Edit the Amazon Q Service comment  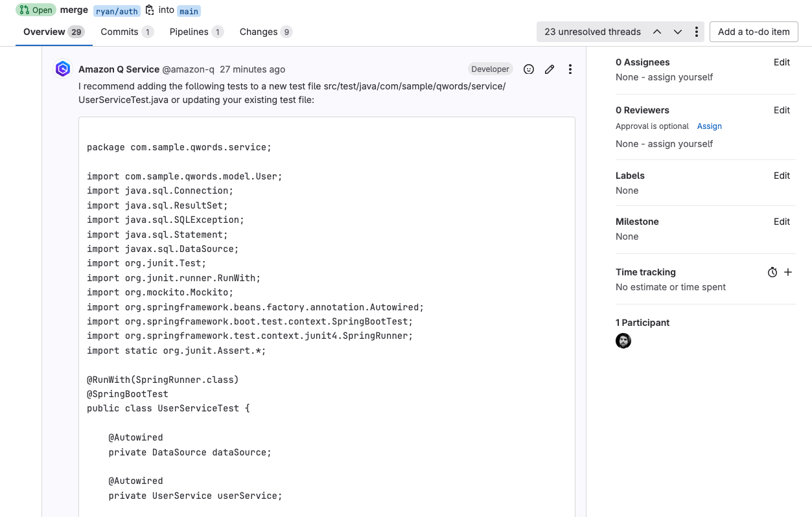point(550,69)
